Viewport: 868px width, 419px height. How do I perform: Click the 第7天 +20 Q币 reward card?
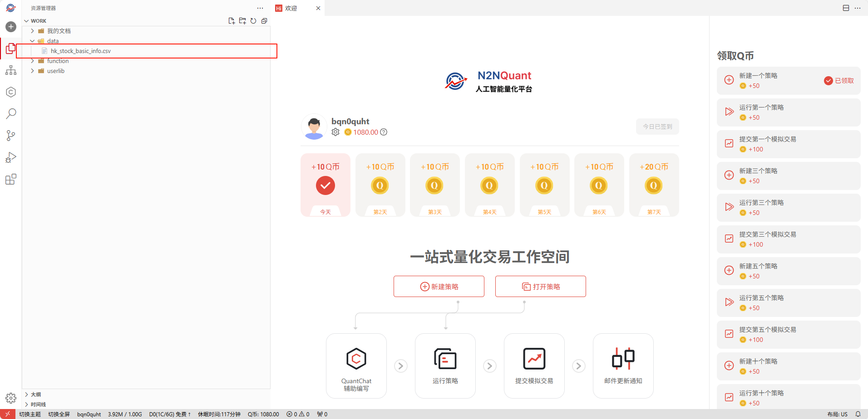tap(654, 185)
